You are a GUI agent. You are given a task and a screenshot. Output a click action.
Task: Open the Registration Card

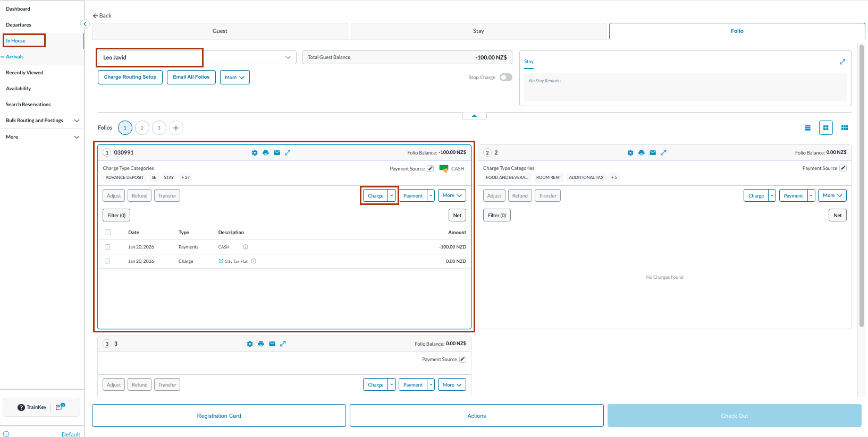(x=219, y=416)
